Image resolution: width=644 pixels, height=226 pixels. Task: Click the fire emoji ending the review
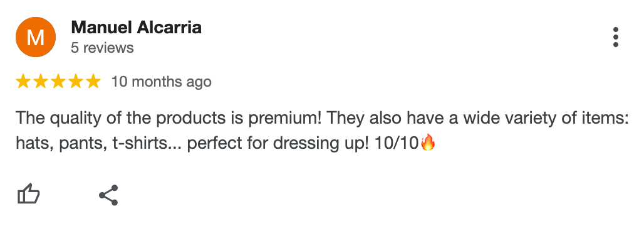(428, 143)
